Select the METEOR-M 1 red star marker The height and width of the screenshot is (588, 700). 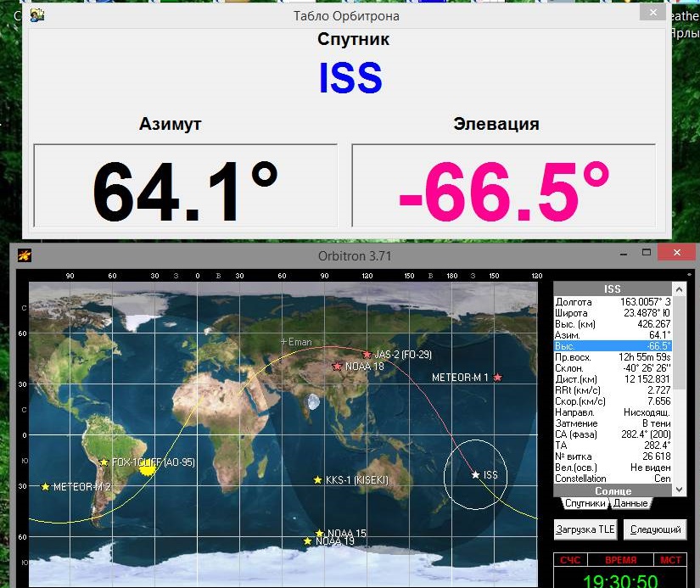pyautogui.click(x=497, y=378)
